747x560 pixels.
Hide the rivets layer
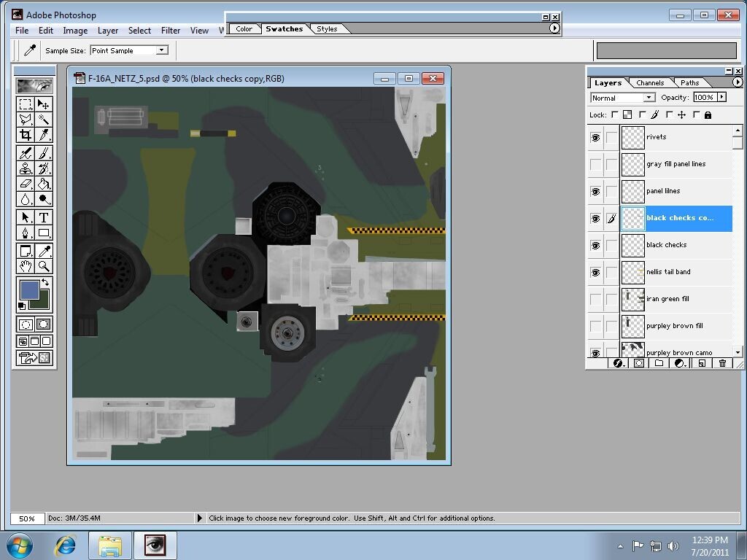(x=595, y=137)
